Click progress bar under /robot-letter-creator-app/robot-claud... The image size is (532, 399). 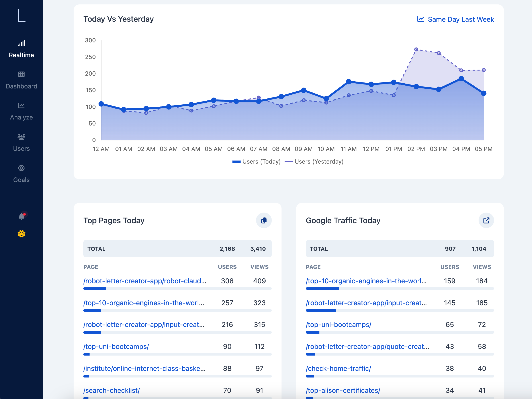(x=178, y=289)
